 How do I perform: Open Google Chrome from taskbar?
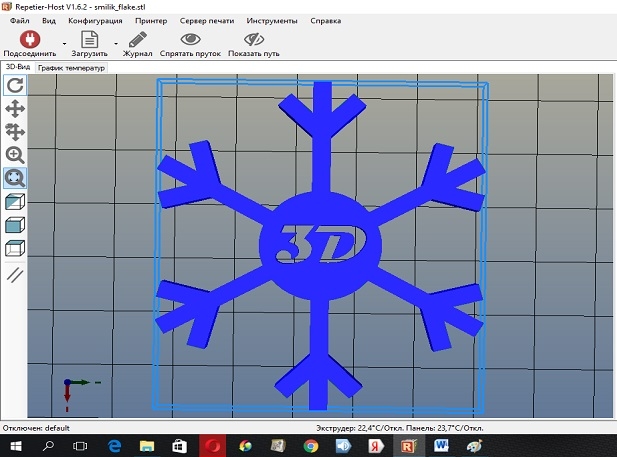[311, 446]
